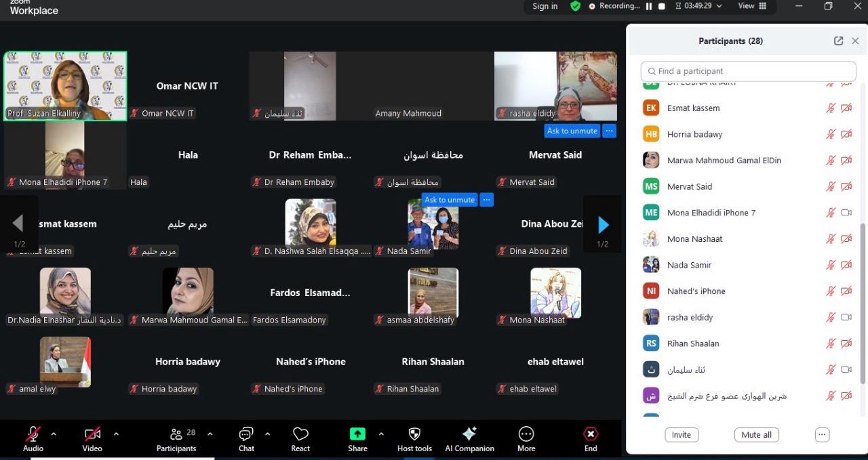Click the Invite button
Viewport: 868px width, 460px height.
682,435
